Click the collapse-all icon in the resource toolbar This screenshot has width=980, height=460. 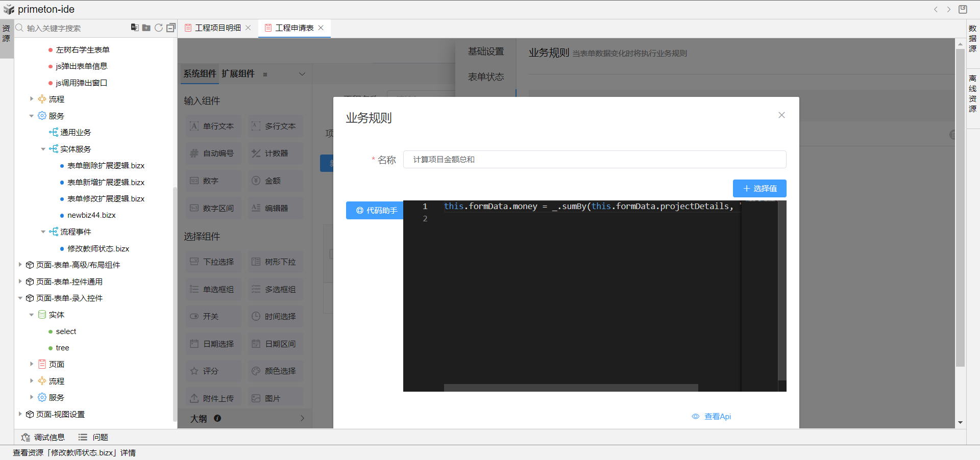coord(171,28)
